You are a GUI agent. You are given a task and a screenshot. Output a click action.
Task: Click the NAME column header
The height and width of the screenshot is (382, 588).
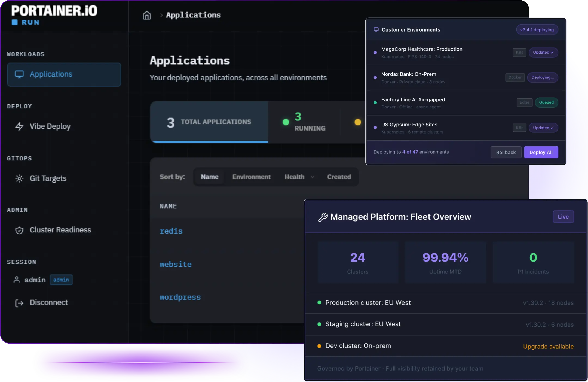tap(168, 206)
